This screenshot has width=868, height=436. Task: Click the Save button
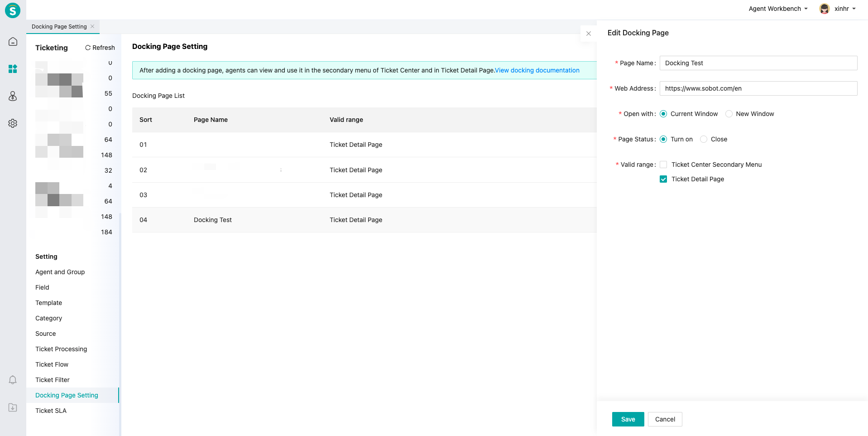pos(628,419)
